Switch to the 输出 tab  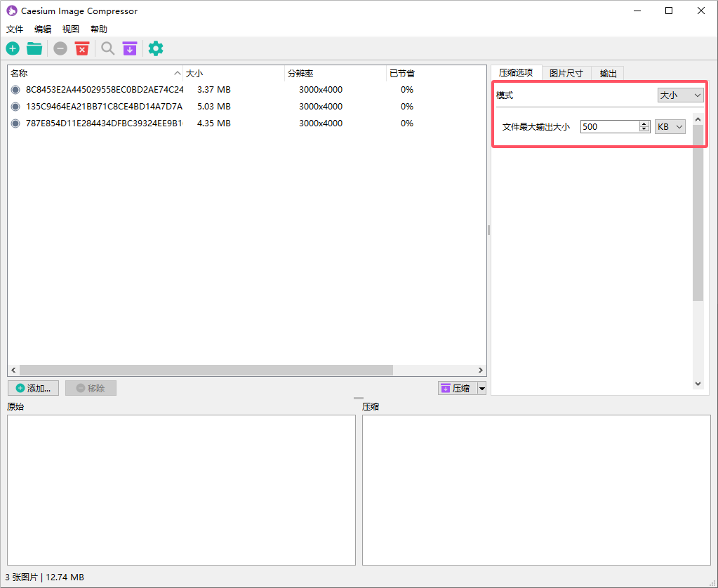(608, 74)
